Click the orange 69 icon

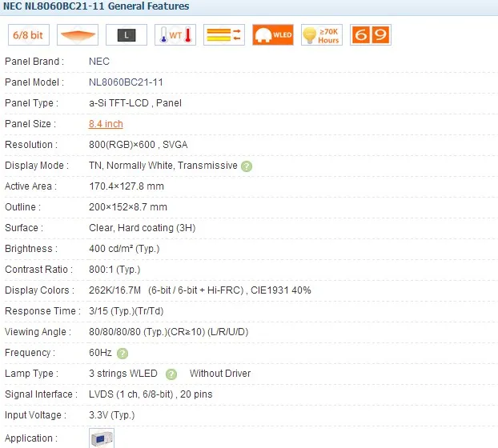pyautogui.click(x=371, y=35)
